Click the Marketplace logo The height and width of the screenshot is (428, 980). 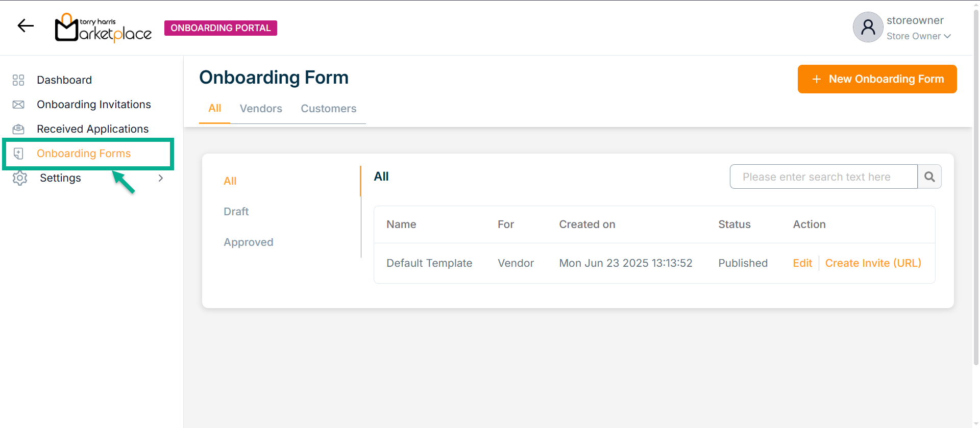coord(104,28)
